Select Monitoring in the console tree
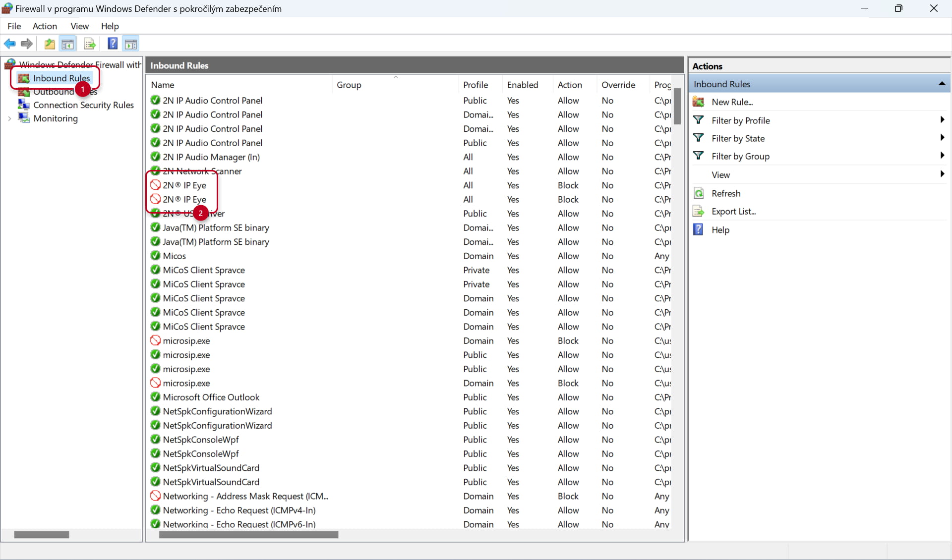Viewport: 952px width, 560px height. pyautogui.click(x=56, y=118)
